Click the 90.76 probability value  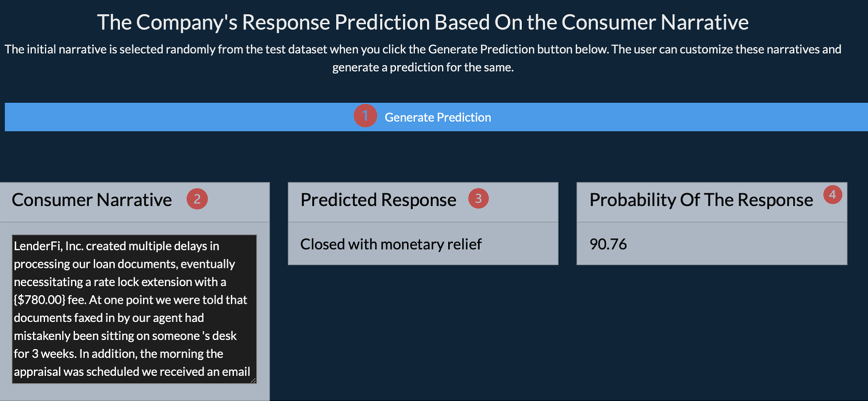pyautogui.click(x=608, y=244)
